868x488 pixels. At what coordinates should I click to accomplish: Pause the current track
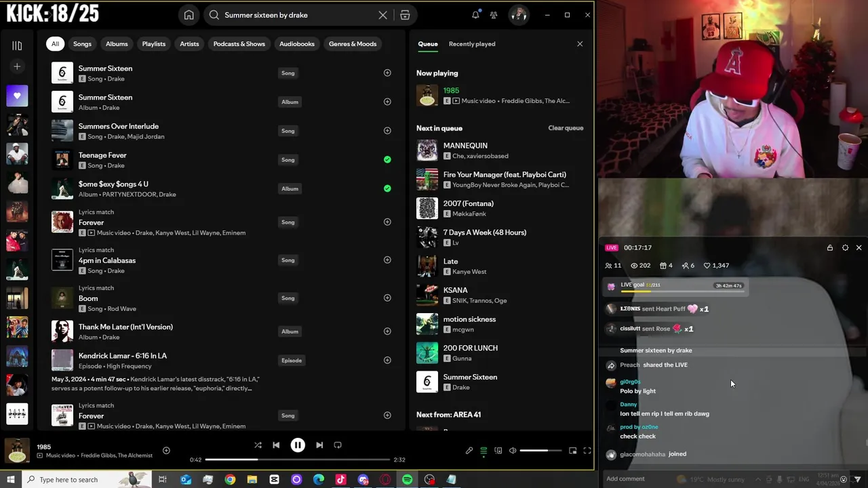tap(298, 445)
